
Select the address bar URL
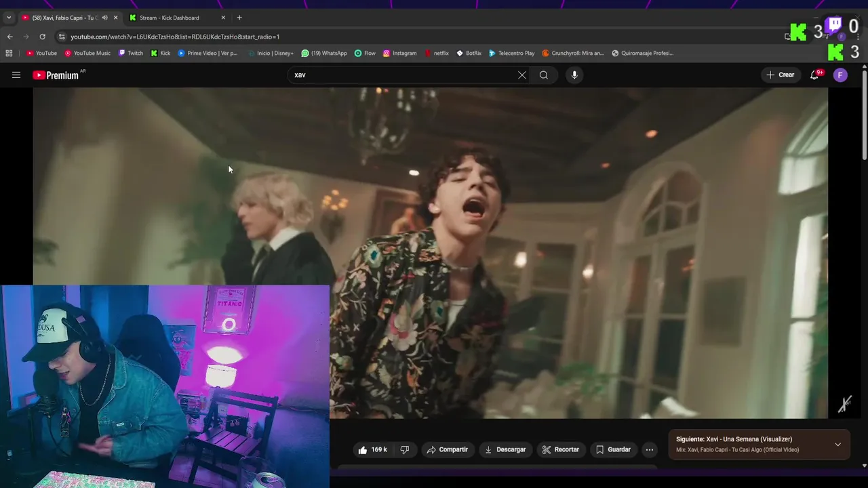(175, 37)
